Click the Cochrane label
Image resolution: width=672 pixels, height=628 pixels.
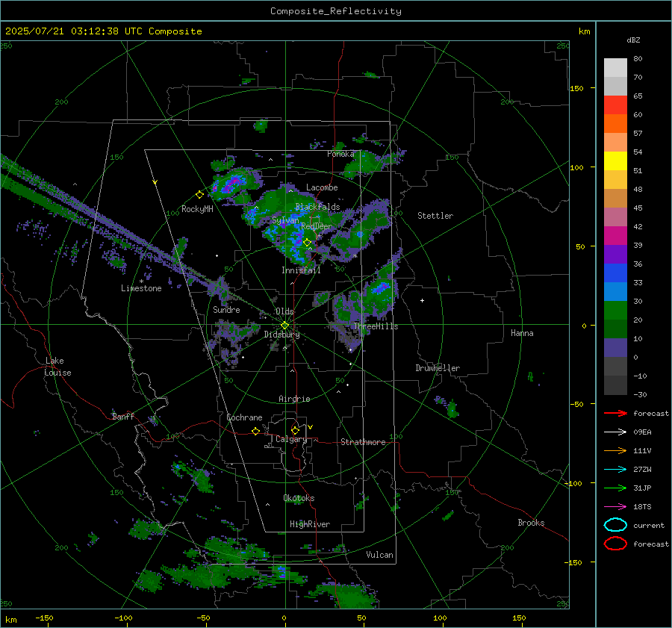point(244,417)
